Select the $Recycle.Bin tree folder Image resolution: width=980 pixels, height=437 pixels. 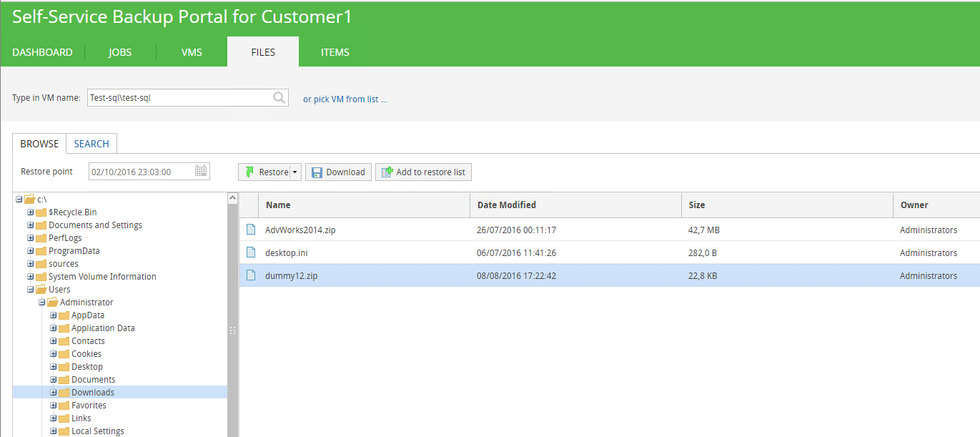[72, 212]
